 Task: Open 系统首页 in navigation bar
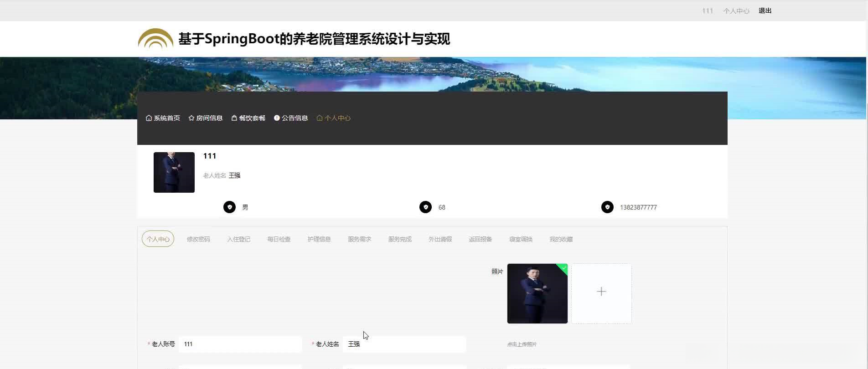[x=167, y=118]
